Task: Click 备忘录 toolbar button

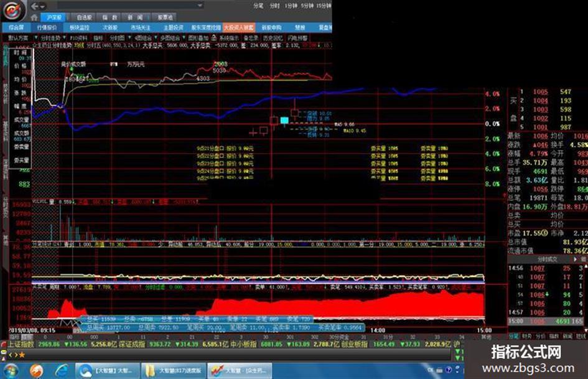Action: 251,38
